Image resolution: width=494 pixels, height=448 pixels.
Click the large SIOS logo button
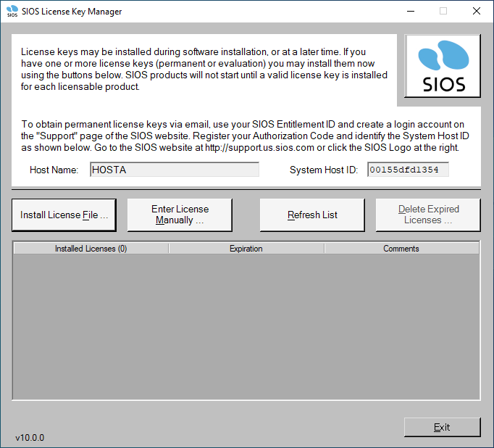click(443, 66)
